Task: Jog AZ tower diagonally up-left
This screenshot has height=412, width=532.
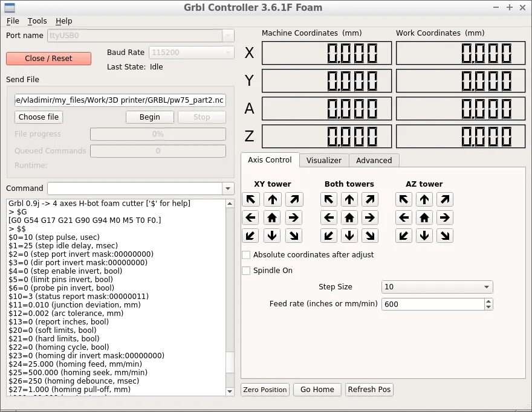Action: [x=404, y=199]
